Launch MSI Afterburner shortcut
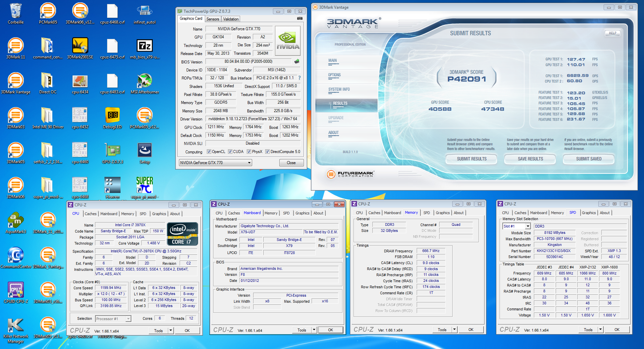Image resolution: width=644 pixels, height=349 pixels. coord(145,83)
